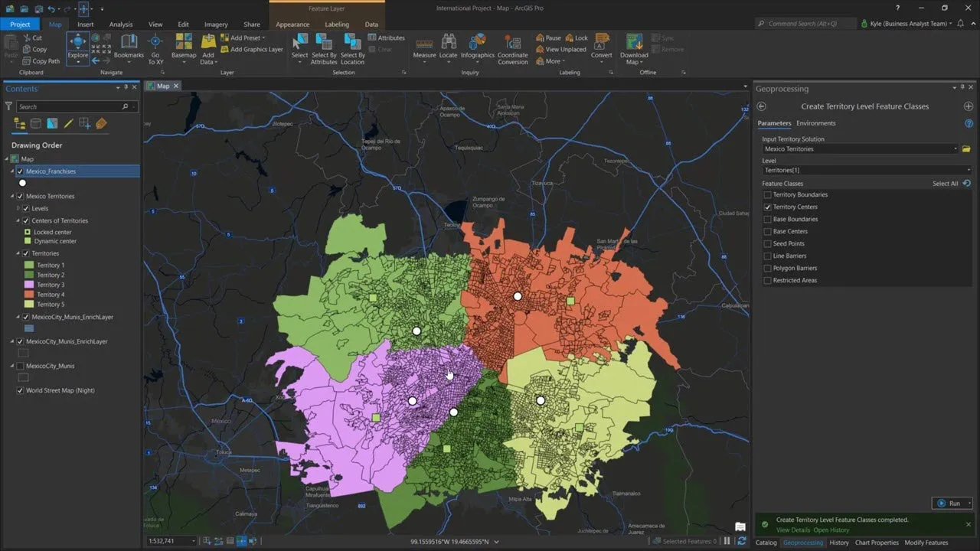The height and width of the screenshot is (551, 980).
Task: Uncheck the World Street Map (Night) layer
Action: click(20, 390)
